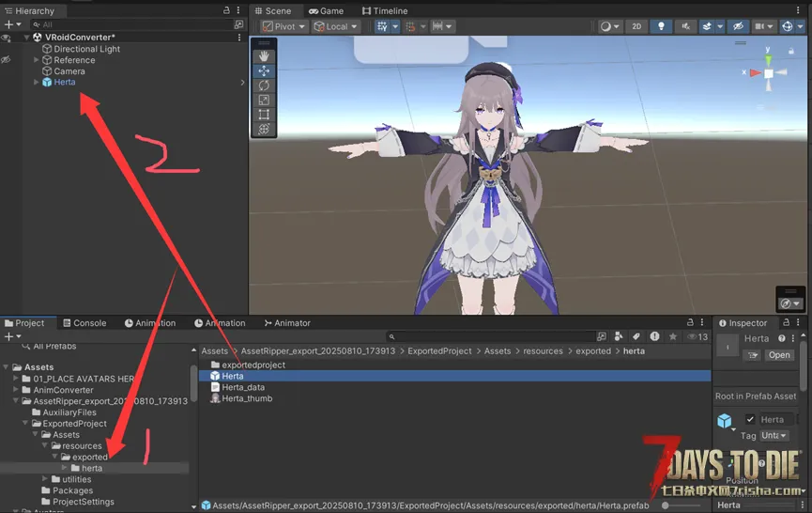The image size is (812, 513).
Task: Toggle Inspector panel lock icon
Action: point(786,322)
